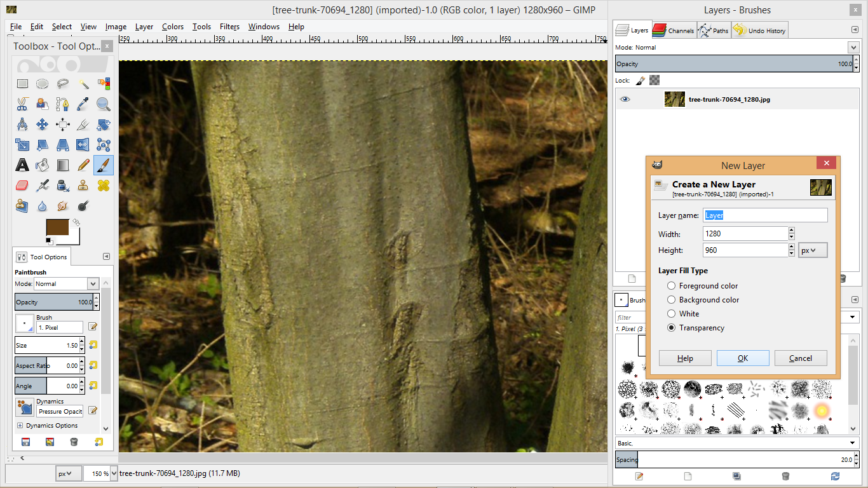Hide the tree-trunk-70694_1280.jpg layer
Image resolution: width=868 pixels, height=488 pixels.
coord(625,99)
